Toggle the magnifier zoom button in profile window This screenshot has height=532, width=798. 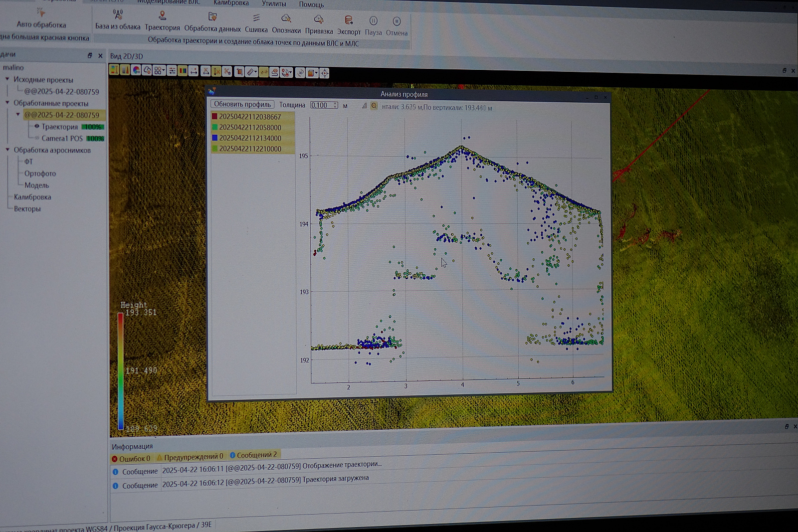click(x=374, y=106)
